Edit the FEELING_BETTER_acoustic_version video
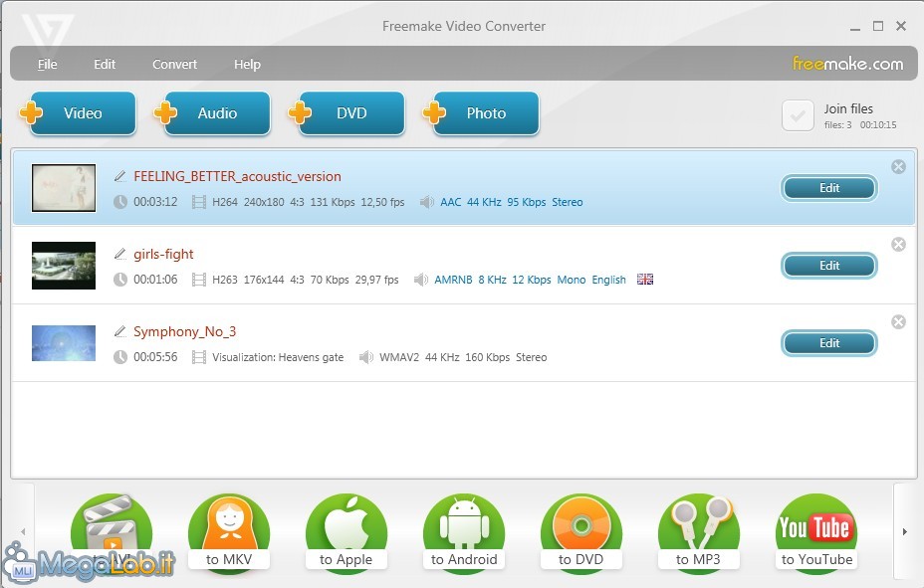Viewport: 924px width, 588px height. tap(829, 188)
